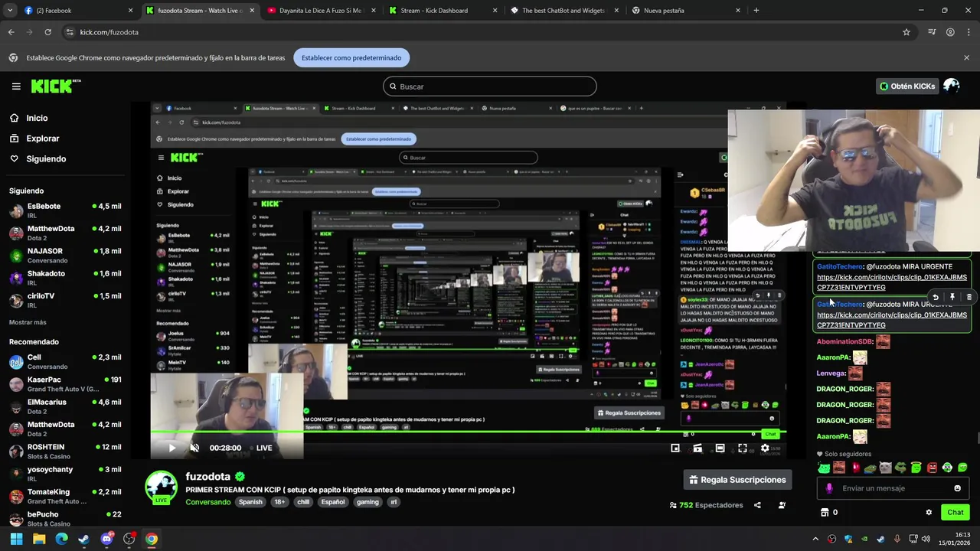Open the Chrome tab search dropdown
980x551 pixels.
(9, 11)
